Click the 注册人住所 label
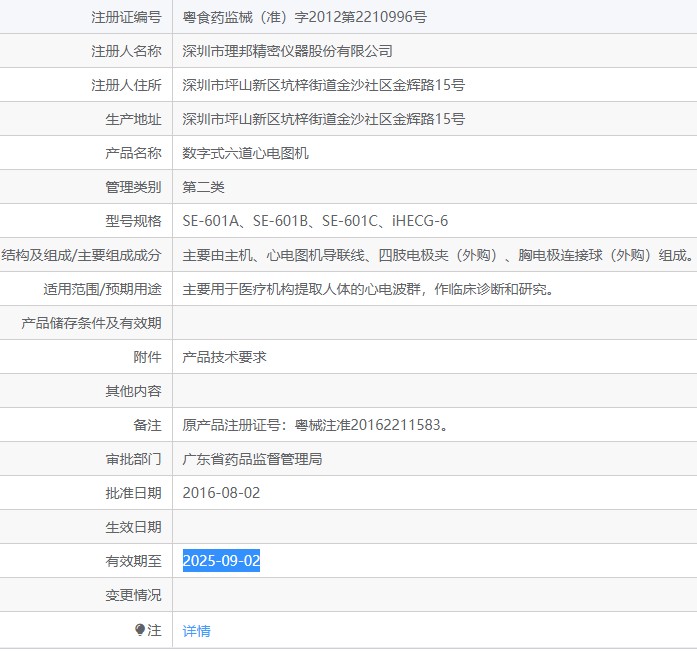 pos(126,85)
